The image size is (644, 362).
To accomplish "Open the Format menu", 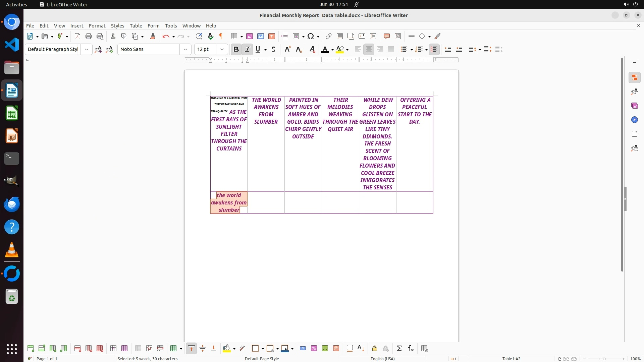I will [97, 26].
